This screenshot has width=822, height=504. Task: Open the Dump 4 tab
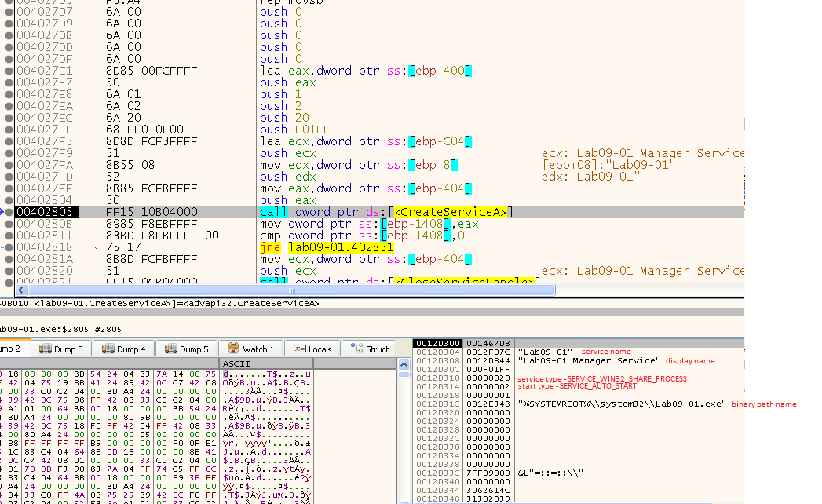coord(126,349)
